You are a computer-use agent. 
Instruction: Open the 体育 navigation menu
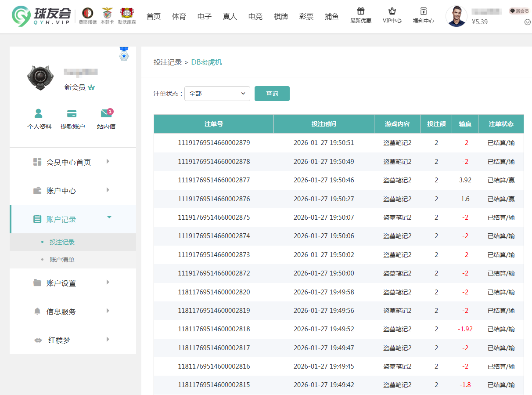click(x=179, y=16)
